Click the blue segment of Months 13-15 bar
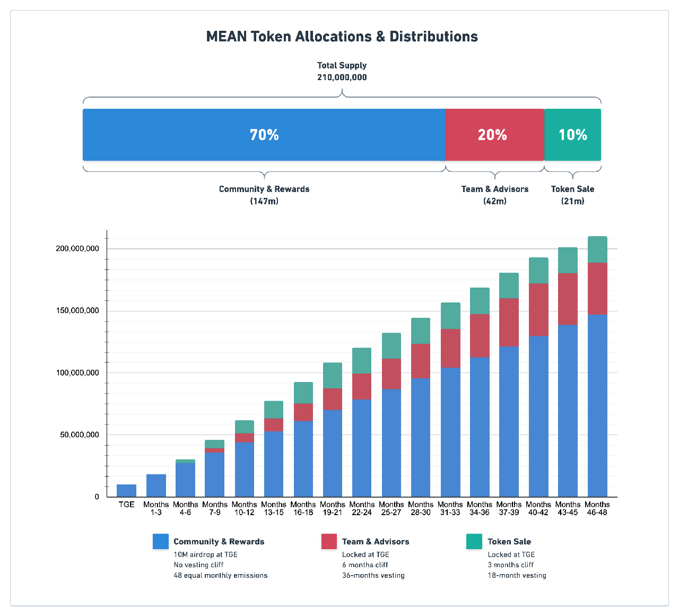Screen dimensions: 679x616 coord(274,464)
